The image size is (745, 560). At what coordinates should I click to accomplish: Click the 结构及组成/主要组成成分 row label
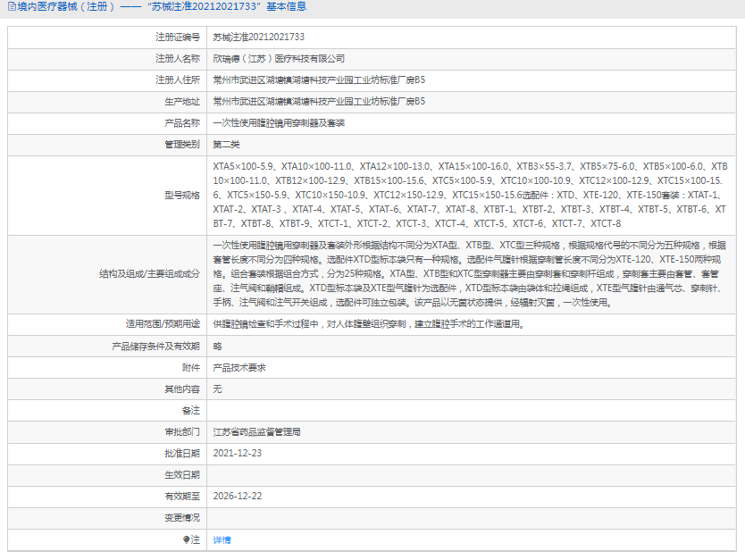coord(150,273)
